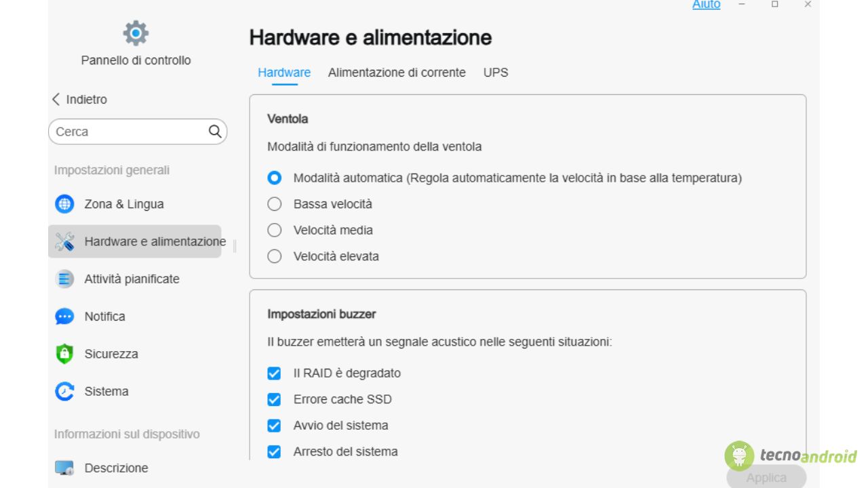Click the search magnifier icon
The height and width of the screenshot is (488, 868).
tap(215, 131)
